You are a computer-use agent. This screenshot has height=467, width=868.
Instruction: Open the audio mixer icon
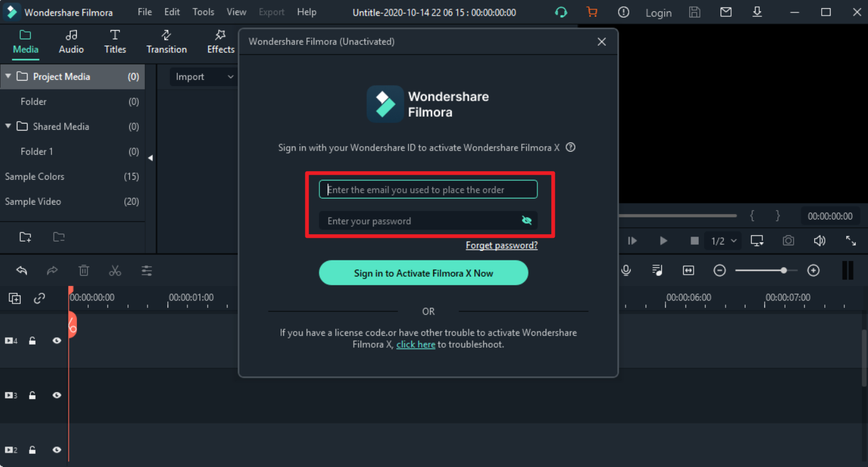tap(657, 270)
